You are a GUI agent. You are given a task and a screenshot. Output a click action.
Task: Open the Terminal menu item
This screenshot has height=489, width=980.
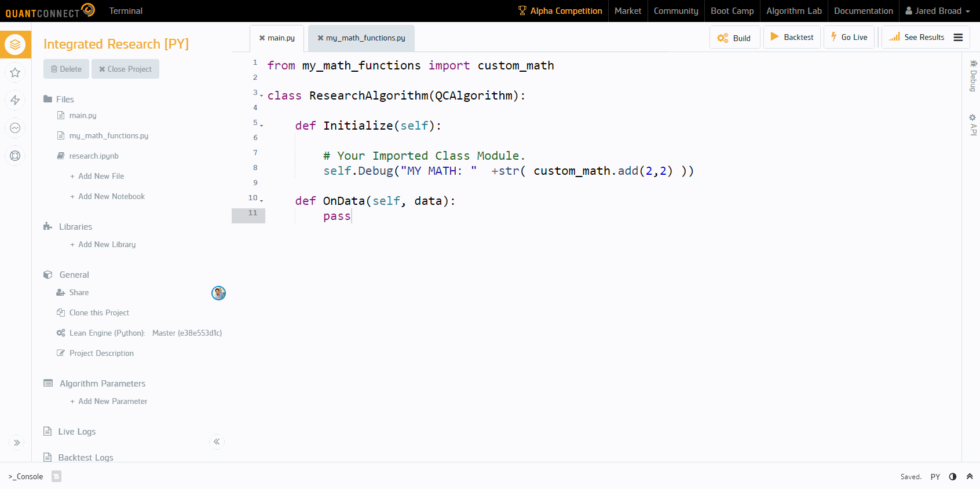[x=126, y=11]
